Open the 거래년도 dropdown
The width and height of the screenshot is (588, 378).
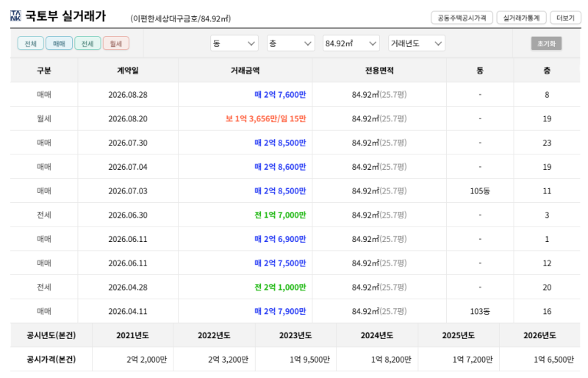point(417,43)
